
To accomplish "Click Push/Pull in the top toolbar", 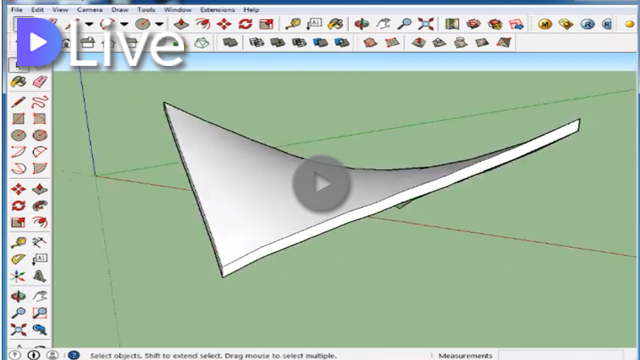I will pos(181,24).
